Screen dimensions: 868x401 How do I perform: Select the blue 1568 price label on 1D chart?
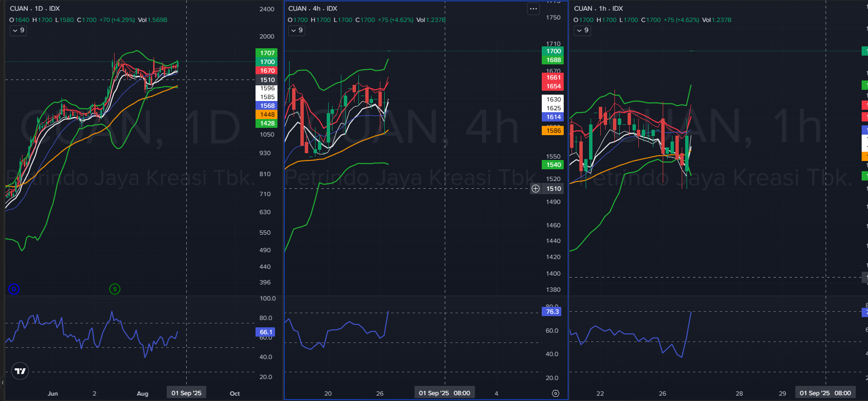click(267, 105)
